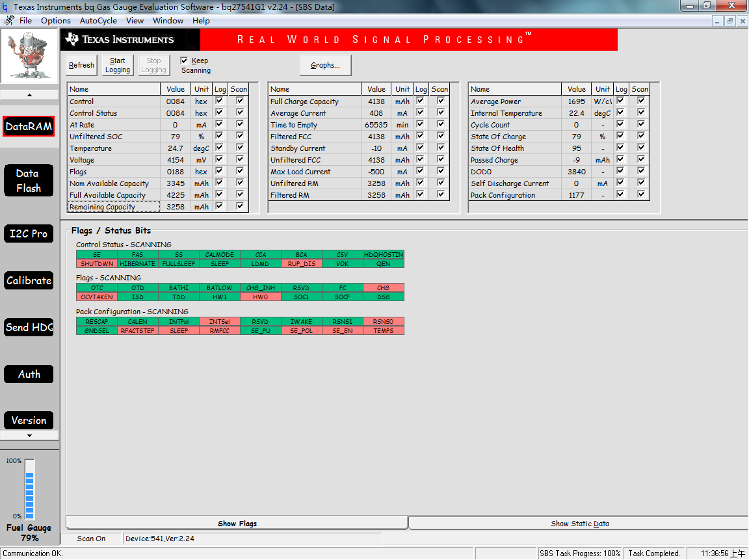This screenshot has height=560, width=749.
Task: Switch to the Show Static Data tab
Action: click(579, 523)
